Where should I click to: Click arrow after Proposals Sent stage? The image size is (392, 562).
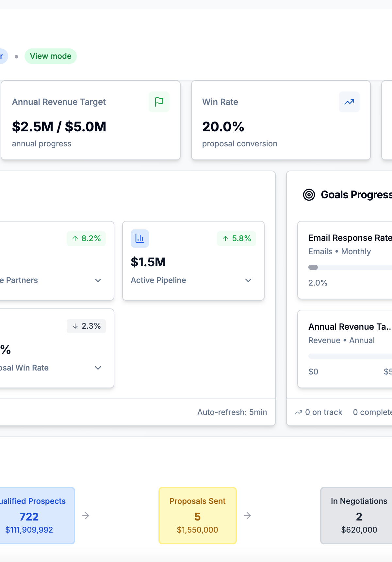247,516
